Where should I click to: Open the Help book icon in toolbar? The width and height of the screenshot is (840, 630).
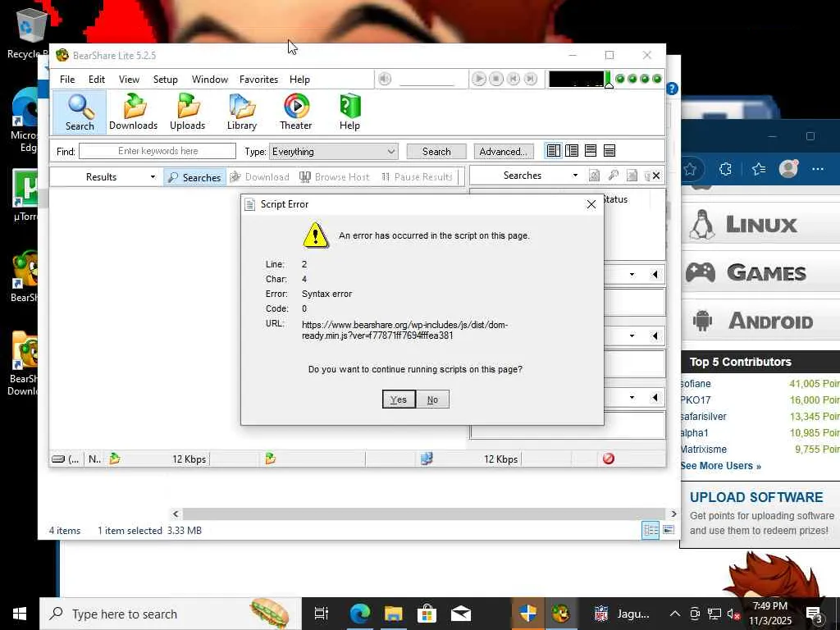tap(349, 112)
